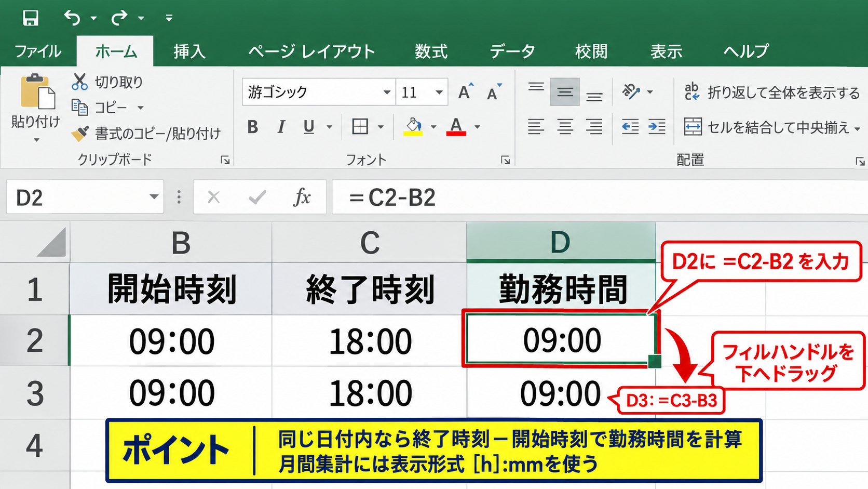Toggle middle vertical alignment

click(565, 92)
